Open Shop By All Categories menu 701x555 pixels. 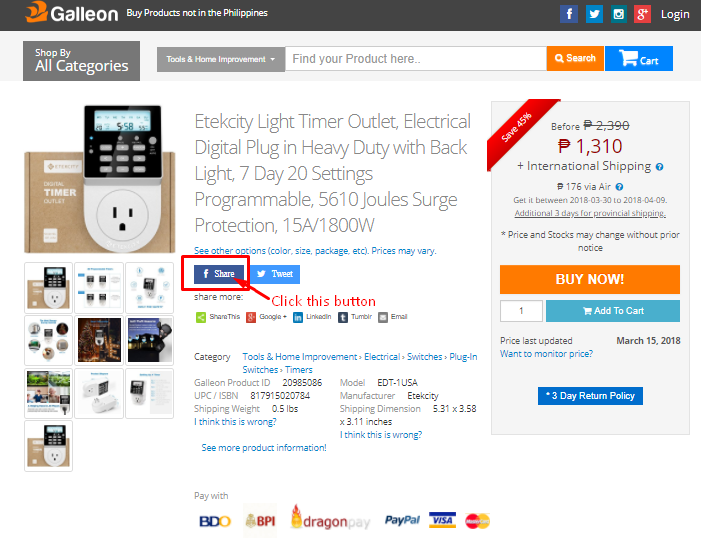click(x=81, y=61)
